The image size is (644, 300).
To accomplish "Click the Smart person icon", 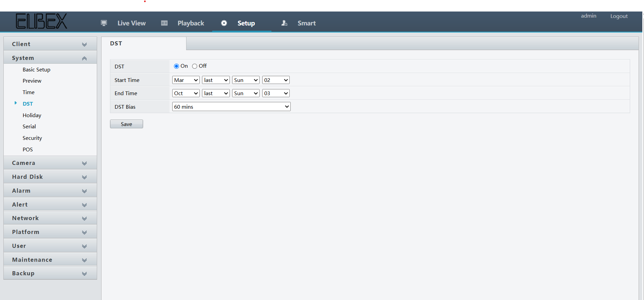I will [284, 23].
